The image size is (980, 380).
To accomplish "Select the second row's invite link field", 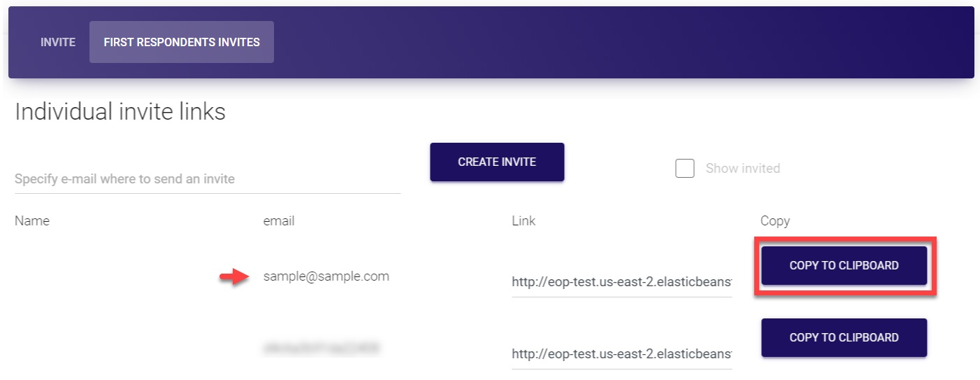I will pyautogui.click(x=621, y=354).
